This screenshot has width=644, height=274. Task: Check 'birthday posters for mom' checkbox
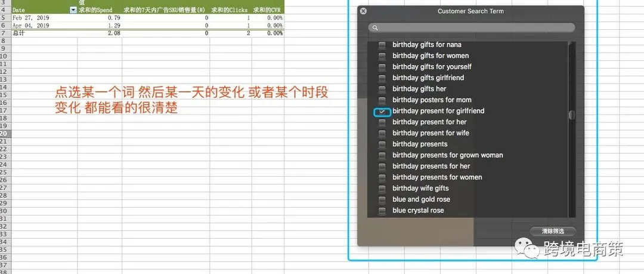(x=382, y=100)
